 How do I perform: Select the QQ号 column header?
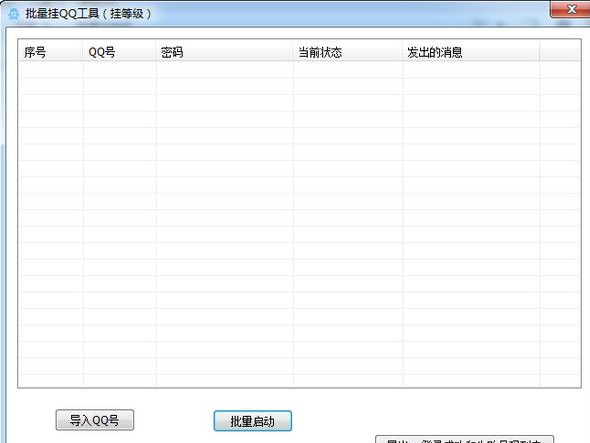pyautogui.click(x=119, y=52)
